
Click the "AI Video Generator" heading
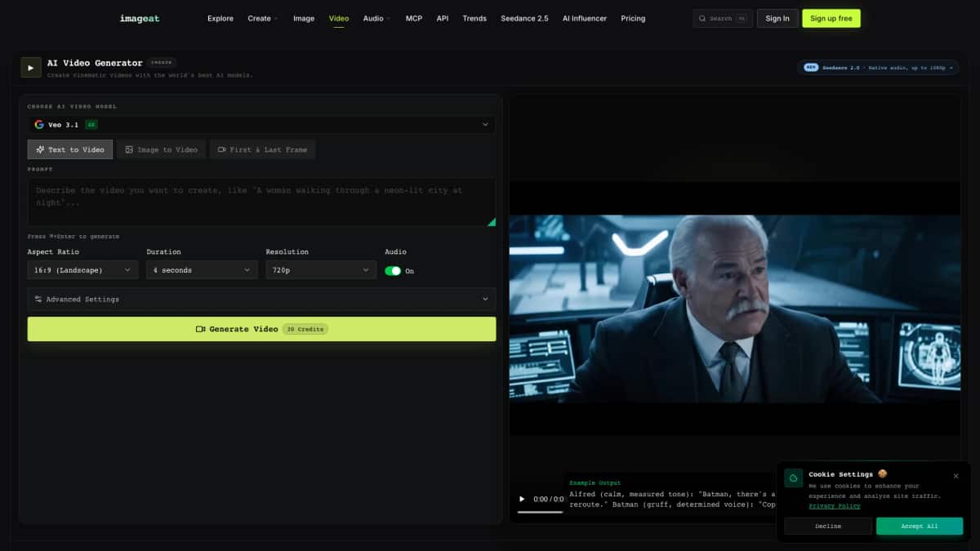(95, 63)
